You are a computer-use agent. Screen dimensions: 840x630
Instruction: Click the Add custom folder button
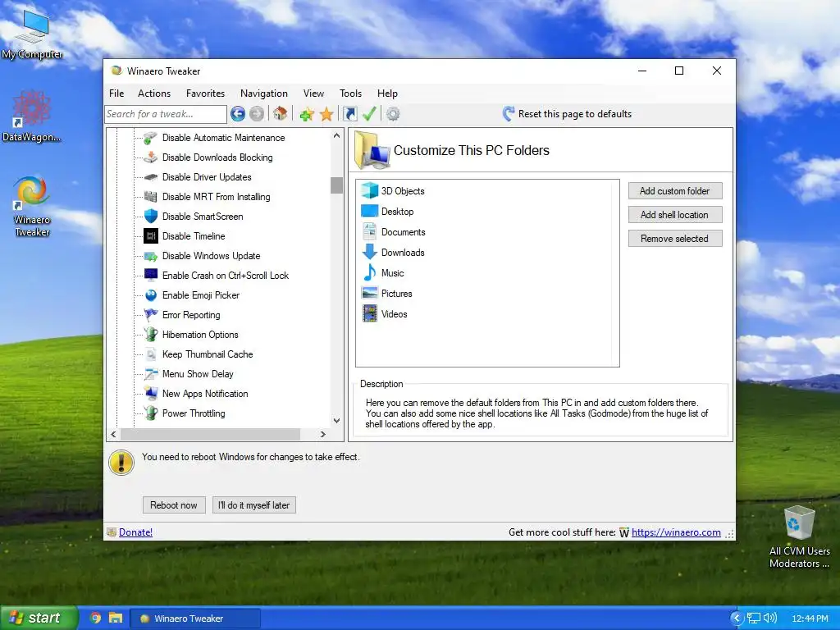click(675, 190)
